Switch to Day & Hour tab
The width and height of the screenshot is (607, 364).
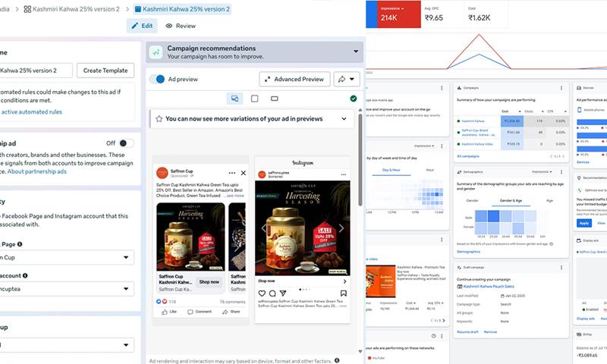391,170
